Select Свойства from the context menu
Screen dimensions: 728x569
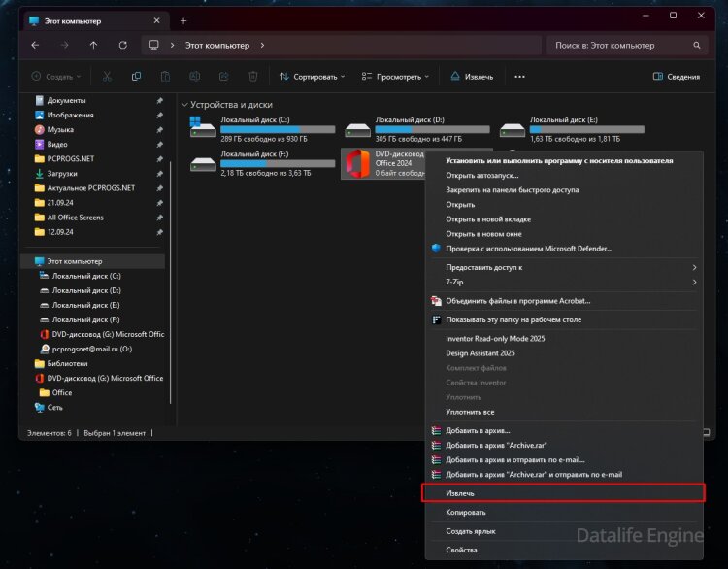tap(461, 550)
